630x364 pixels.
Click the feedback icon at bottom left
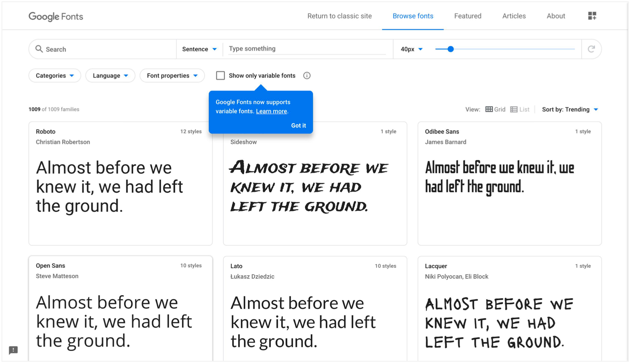click(13, 350)
